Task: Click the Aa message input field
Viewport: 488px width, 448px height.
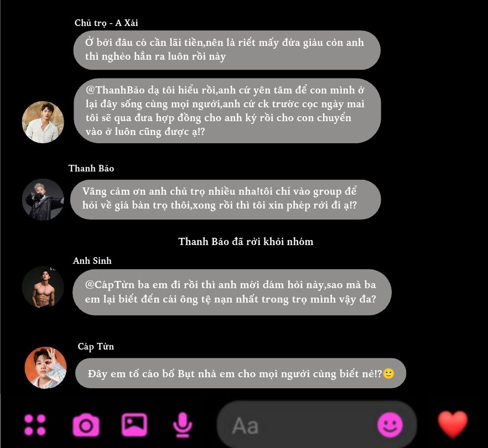Action: 317,425
